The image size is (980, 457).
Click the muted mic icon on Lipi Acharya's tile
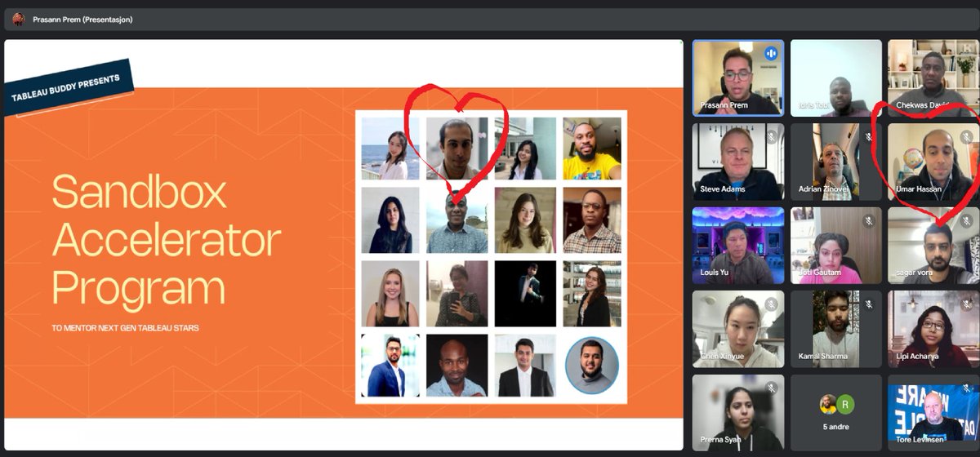point(966,304)
